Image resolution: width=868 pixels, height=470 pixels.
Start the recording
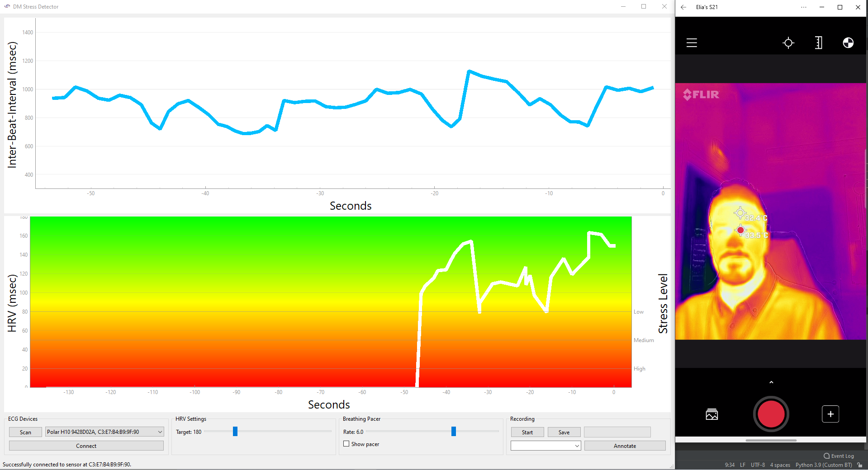tap(527, 432)
